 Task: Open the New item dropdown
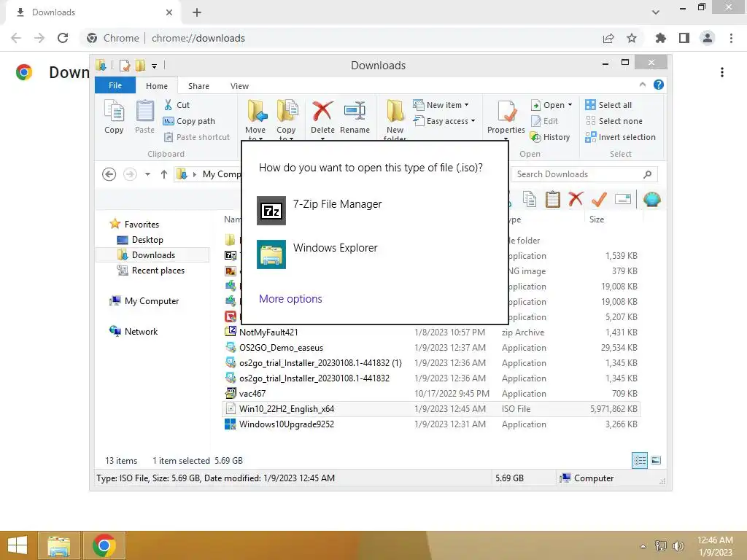coord(441,105)
